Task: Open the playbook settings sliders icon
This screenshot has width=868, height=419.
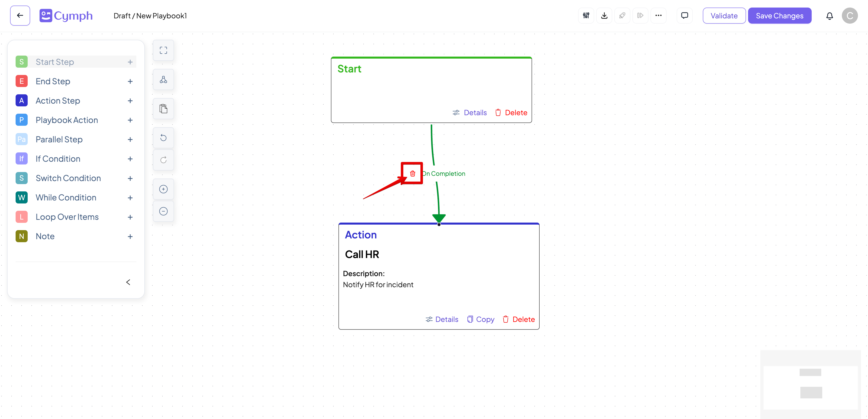Action: pos(586,16)
